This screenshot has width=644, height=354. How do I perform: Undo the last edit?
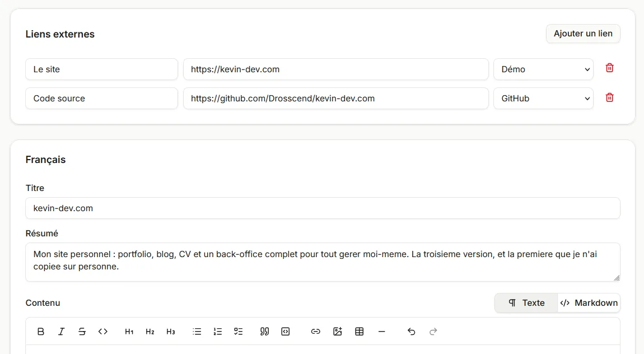pos(411,332)
